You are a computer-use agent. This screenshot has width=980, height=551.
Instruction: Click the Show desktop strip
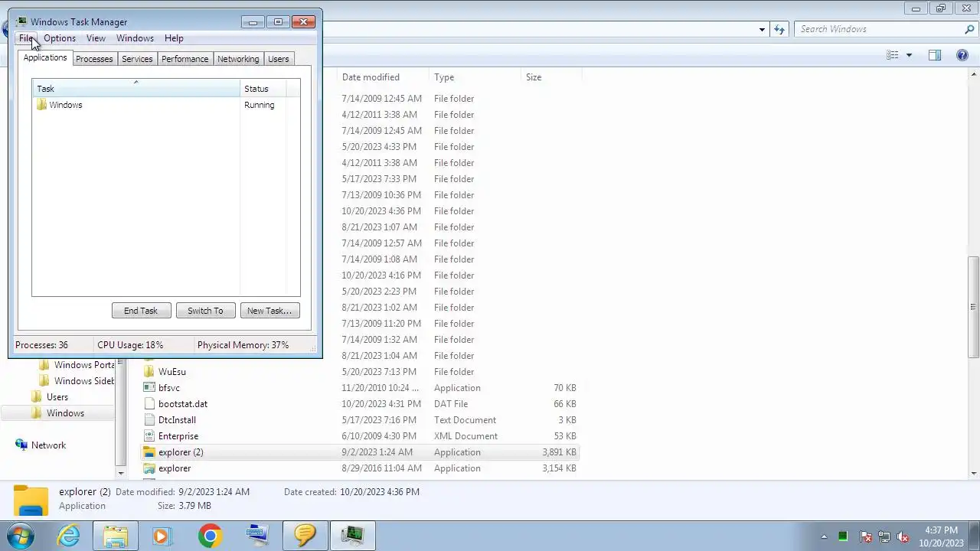[975, 536]
